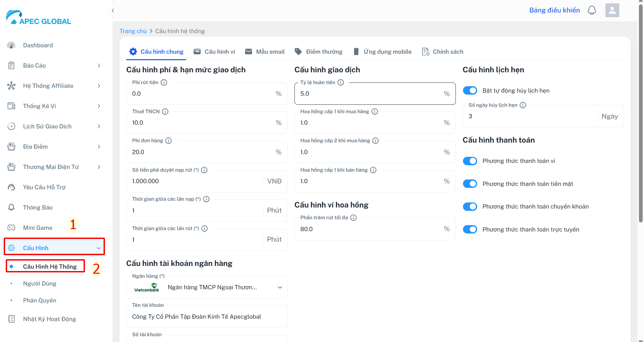The image size is (644, 342).
Task: Click info icon beside Phí rút tiền
Action: point(164,82)
